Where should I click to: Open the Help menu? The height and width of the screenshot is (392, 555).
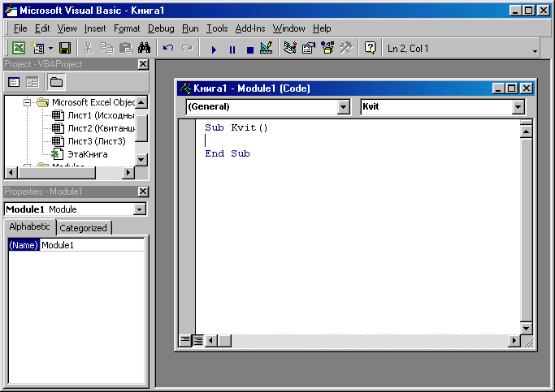tap(322, 28)
